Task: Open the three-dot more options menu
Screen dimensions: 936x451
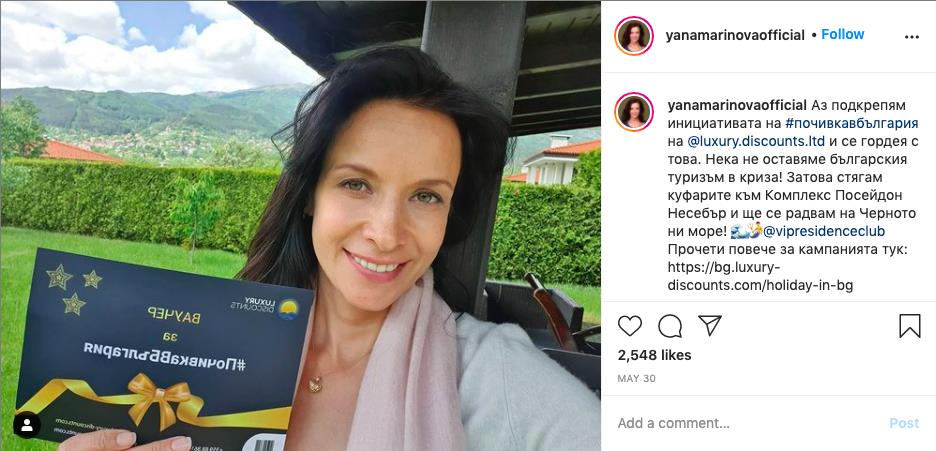Action: [912, 36]
